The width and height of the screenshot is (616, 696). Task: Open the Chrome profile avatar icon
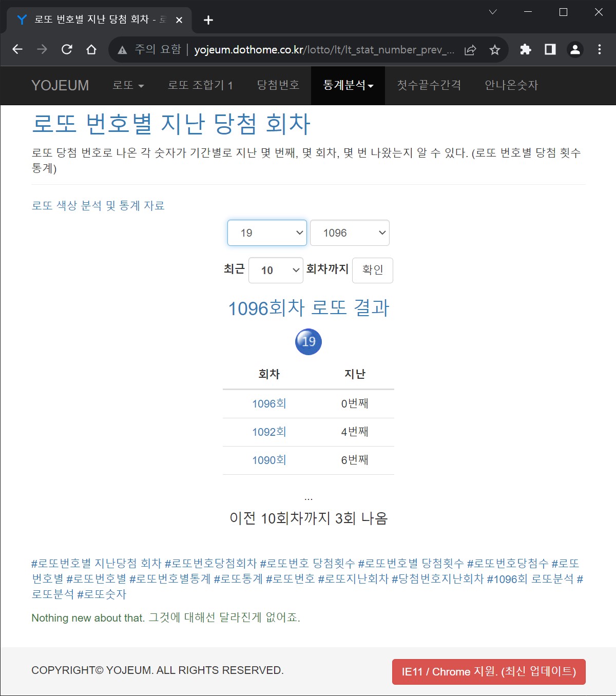point(575,49)
